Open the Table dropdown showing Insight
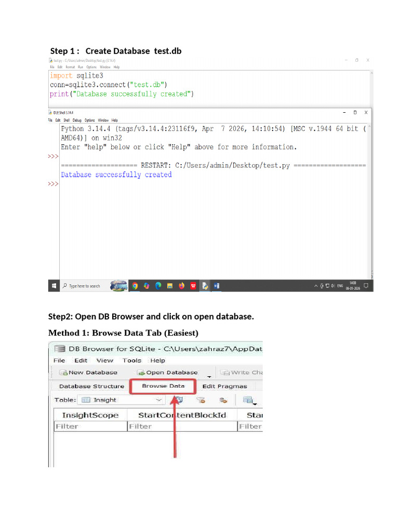Screen dimensions: 399x532 pyautogui.click(x=121, y=400)
